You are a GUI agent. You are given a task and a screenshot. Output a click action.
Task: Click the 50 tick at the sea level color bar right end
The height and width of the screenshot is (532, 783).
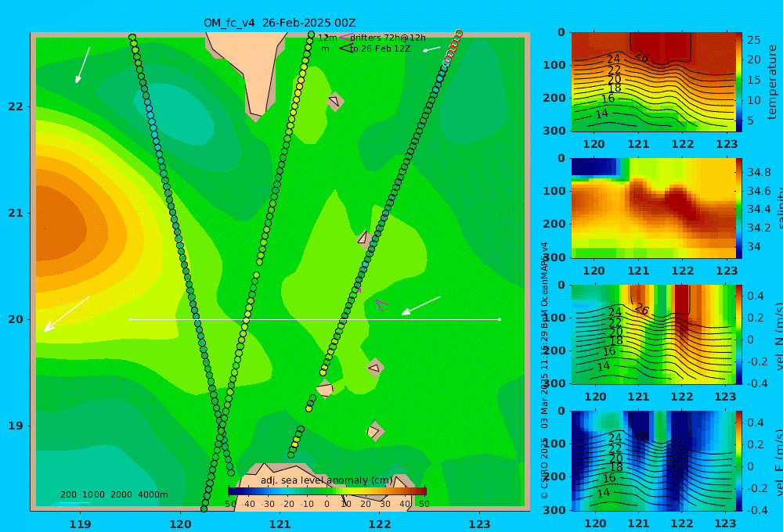pos(424,504)
